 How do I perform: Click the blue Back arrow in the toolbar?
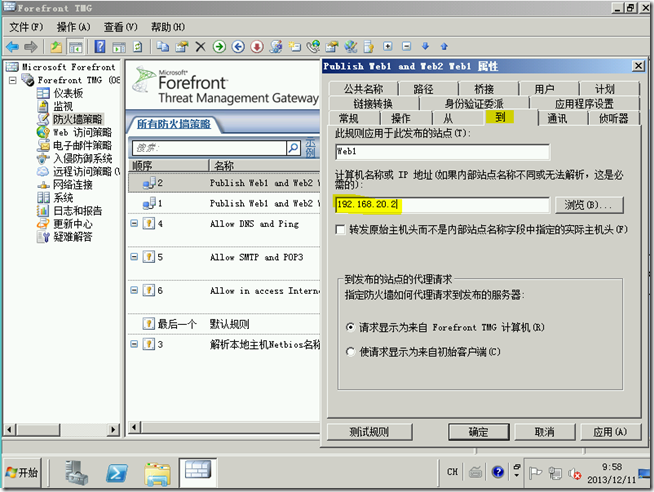point(13,47)
